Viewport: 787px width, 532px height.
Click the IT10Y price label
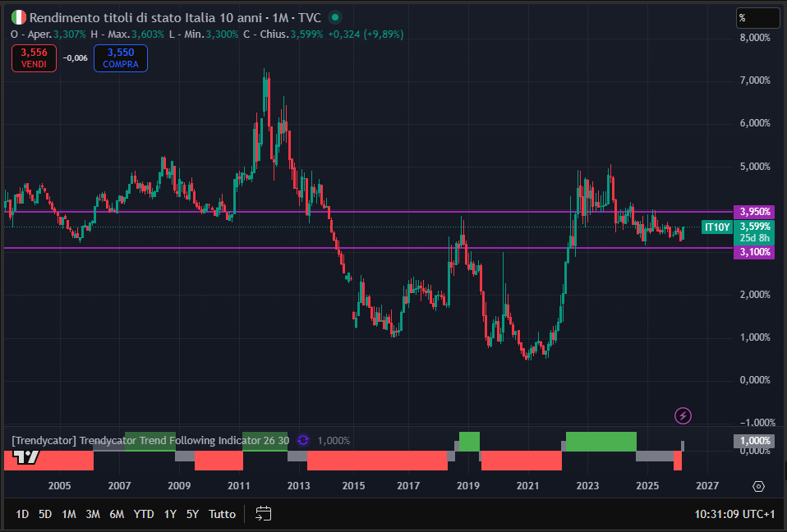click(x=716, y=227)
